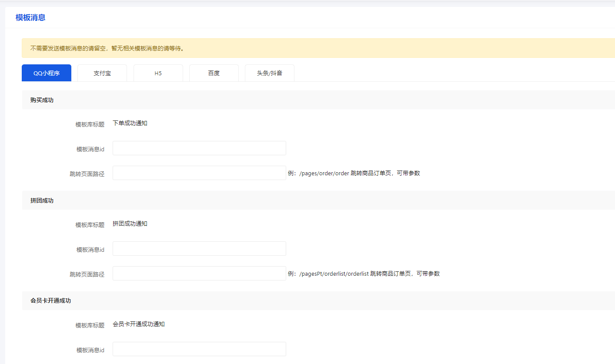Click the 模板消息id field under 拼团成功
Screen dimensions: 615x364
(x=199, y=249)
